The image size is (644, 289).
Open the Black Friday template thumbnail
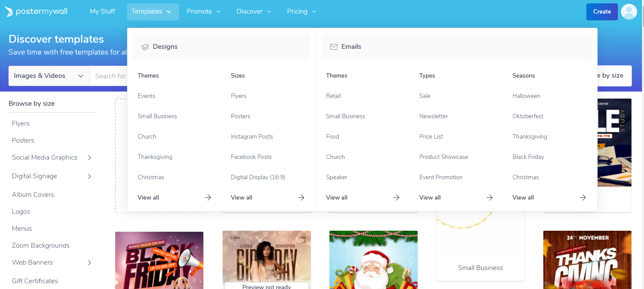pyautogui.click(x=159, y=260)
